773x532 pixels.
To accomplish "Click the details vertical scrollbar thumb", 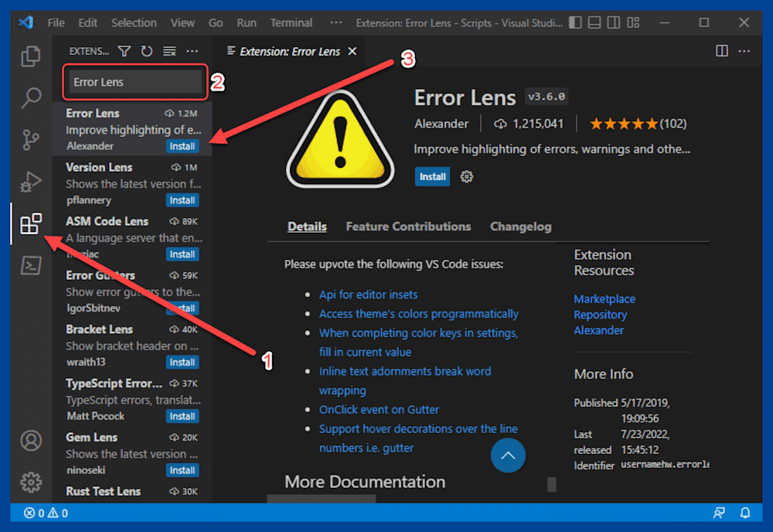I will pos(552,484).
